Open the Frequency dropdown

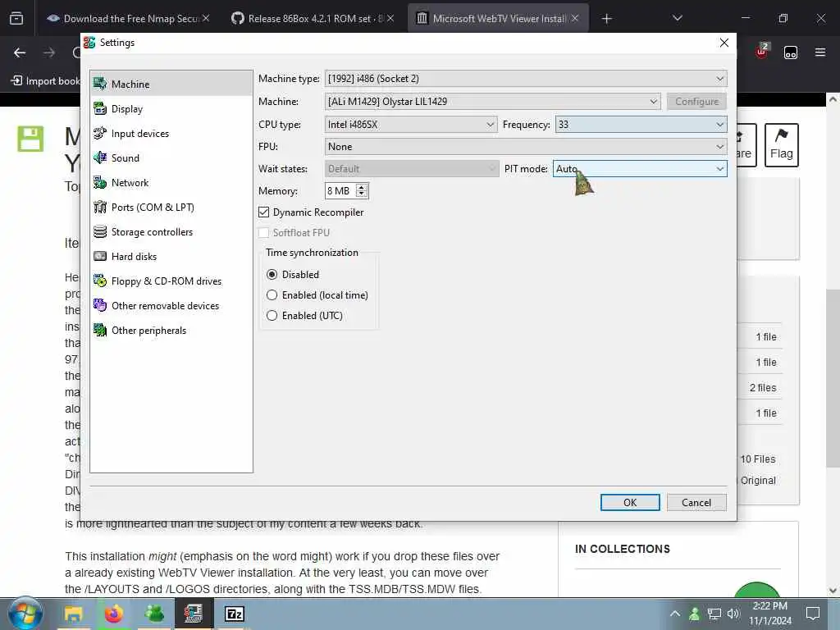[x=641, y=125]
